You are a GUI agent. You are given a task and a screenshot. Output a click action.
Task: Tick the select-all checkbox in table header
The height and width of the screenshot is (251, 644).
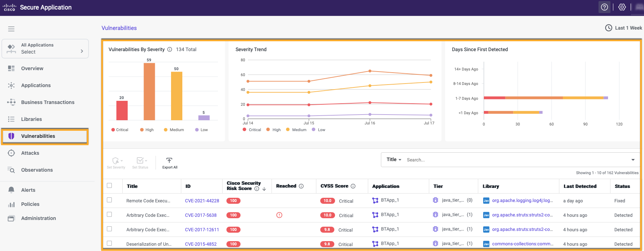109,185
